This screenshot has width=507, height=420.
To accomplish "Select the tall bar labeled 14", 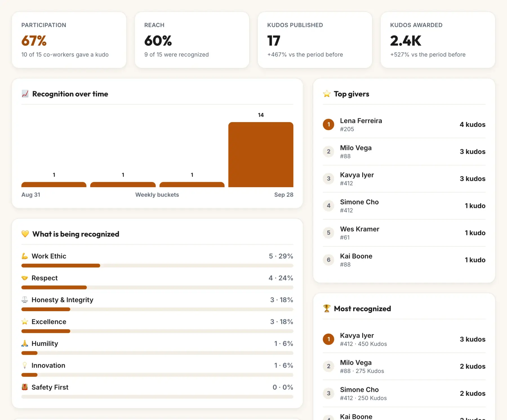I will [261, 154].
